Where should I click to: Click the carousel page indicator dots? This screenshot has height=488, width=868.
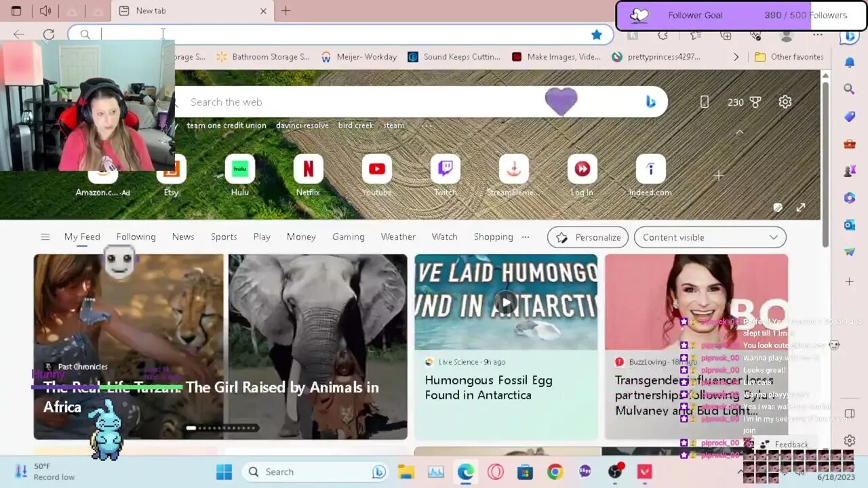(x=221, y=428)
